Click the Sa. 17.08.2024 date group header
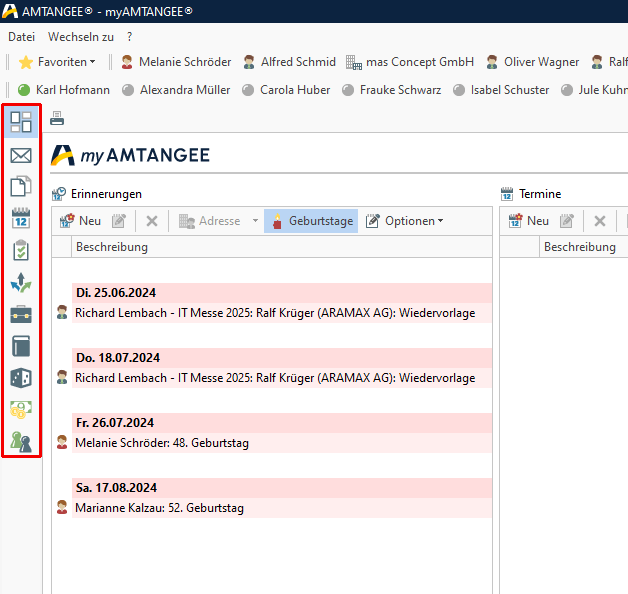Screen dimensions: 628x594 tap(282, 487)
